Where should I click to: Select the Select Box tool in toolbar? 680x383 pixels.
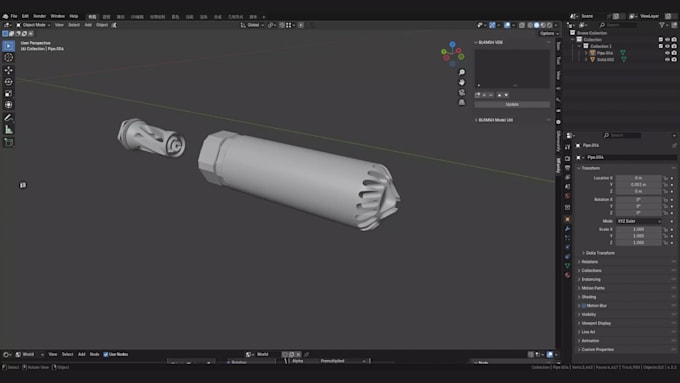(x=8, y=46)
